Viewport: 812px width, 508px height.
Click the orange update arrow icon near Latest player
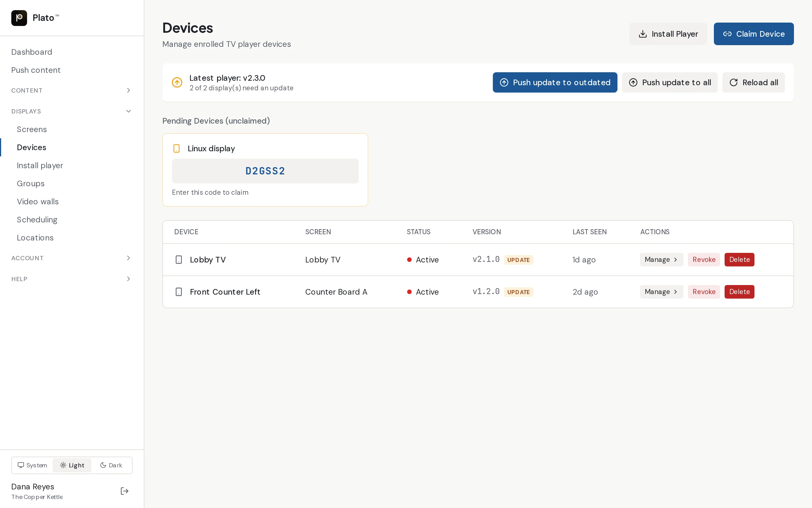click(x=177, y=82)
